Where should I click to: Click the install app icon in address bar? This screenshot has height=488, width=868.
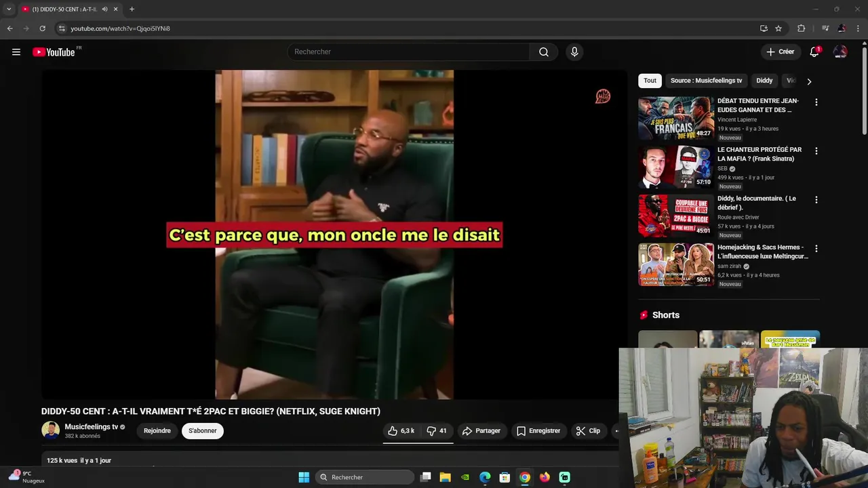tap(764, 28)
